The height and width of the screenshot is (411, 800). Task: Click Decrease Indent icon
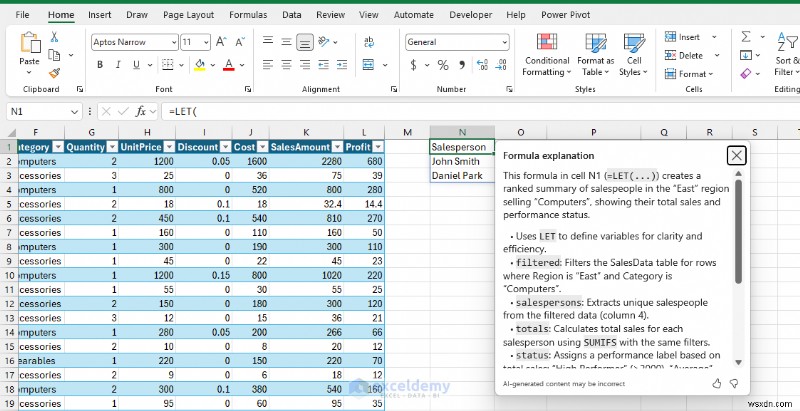[x=323, y=65]
